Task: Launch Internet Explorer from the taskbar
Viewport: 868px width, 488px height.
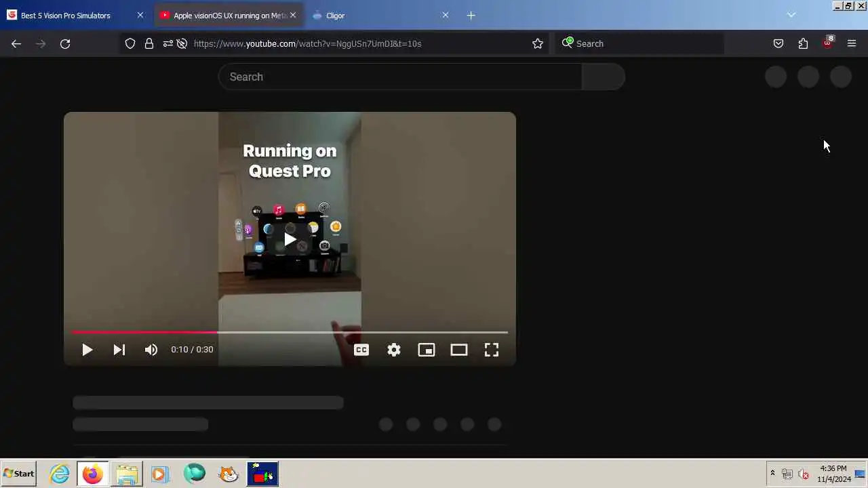Action: coord(60,474)
